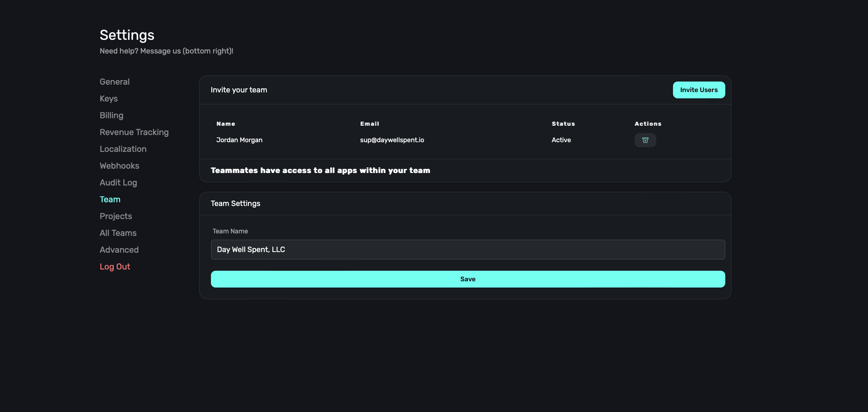Image resolution: width=868 pixels, height=412 pixels.
Task: Open the Advanced settings section
Action: 119,250
